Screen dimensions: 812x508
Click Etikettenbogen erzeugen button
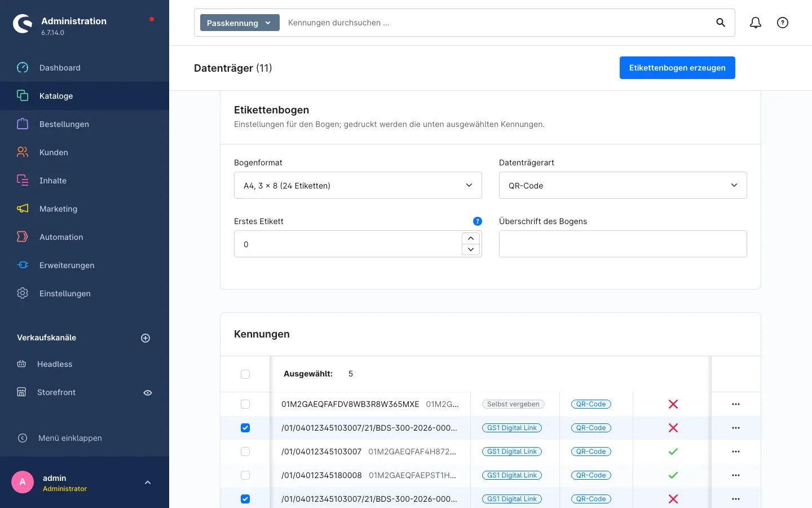677,68
